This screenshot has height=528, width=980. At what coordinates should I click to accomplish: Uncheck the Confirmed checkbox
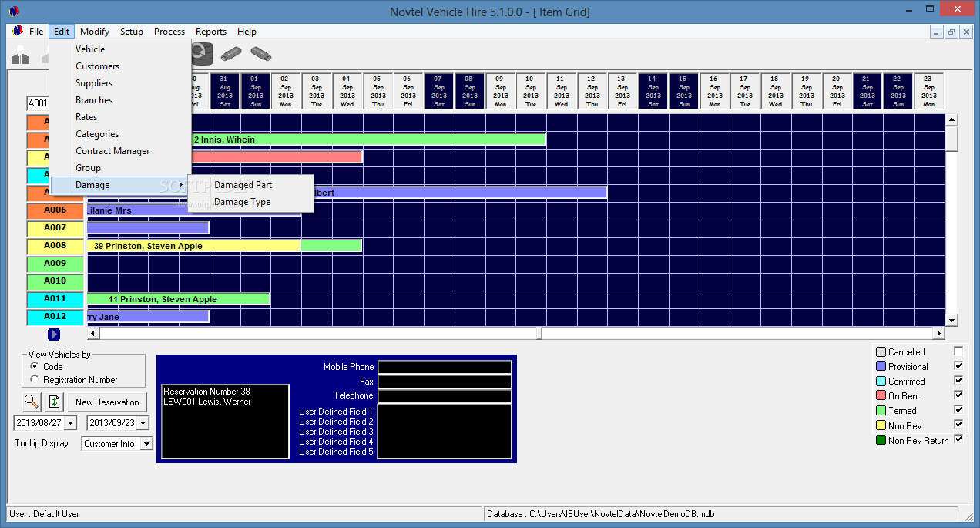[958, 380]
